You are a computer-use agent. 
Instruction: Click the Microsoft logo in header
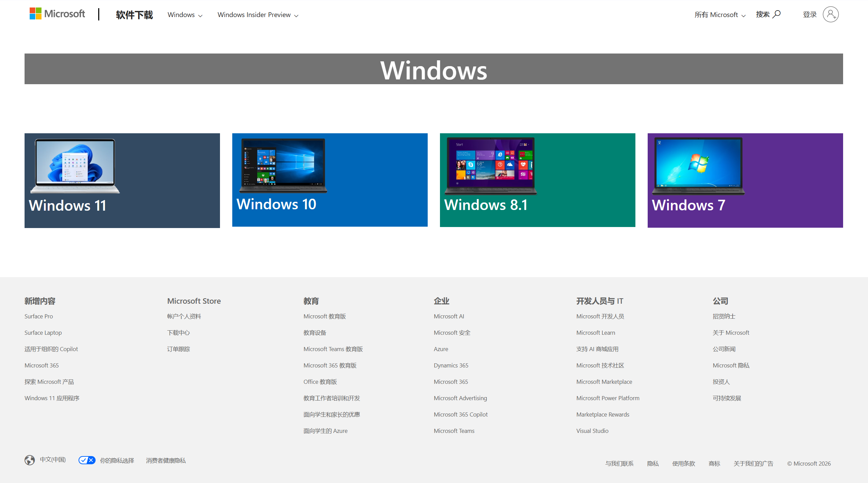tap(57, 14)
